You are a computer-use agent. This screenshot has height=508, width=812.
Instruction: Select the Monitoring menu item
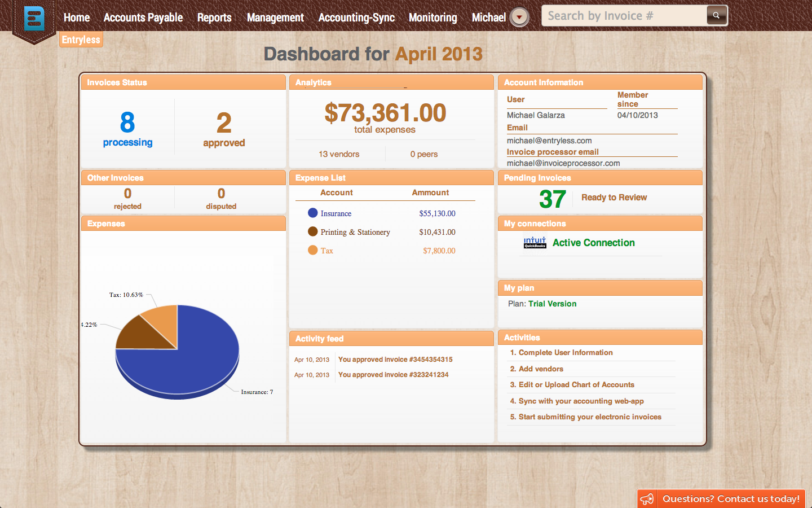click(x=433, y=17)
